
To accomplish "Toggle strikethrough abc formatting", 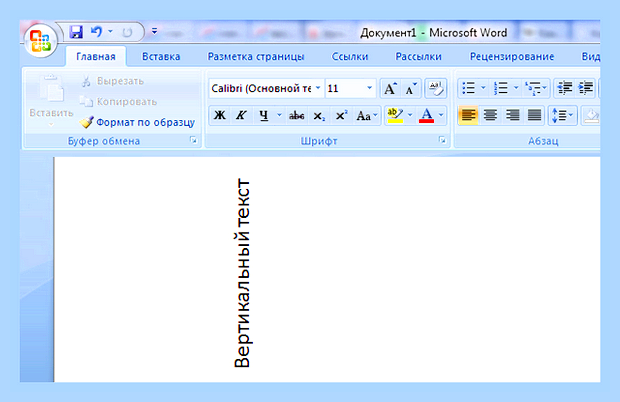I will (296, 116).
